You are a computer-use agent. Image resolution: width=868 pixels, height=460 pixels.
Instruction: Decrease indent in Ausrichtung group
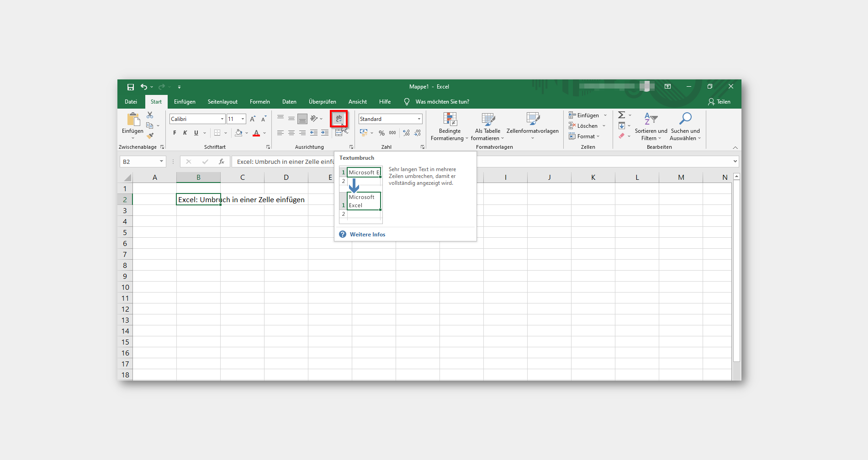pos(313,133)
